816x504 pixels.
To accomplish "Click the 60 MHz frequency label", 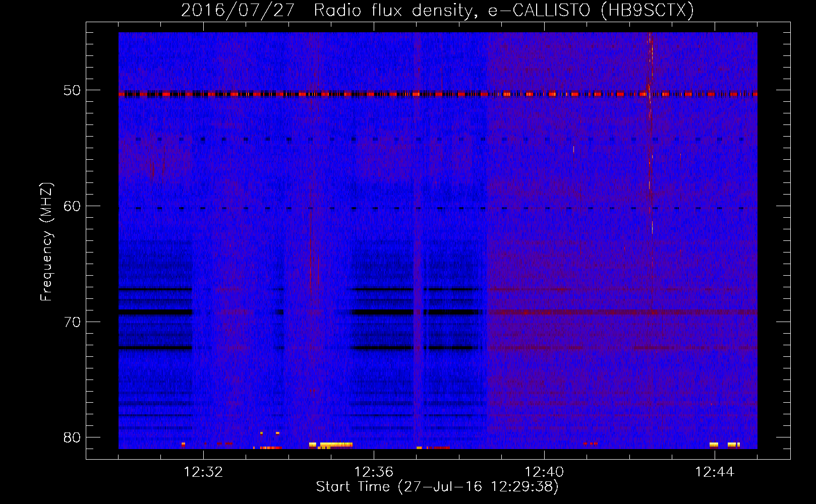I will pos(72,206).
